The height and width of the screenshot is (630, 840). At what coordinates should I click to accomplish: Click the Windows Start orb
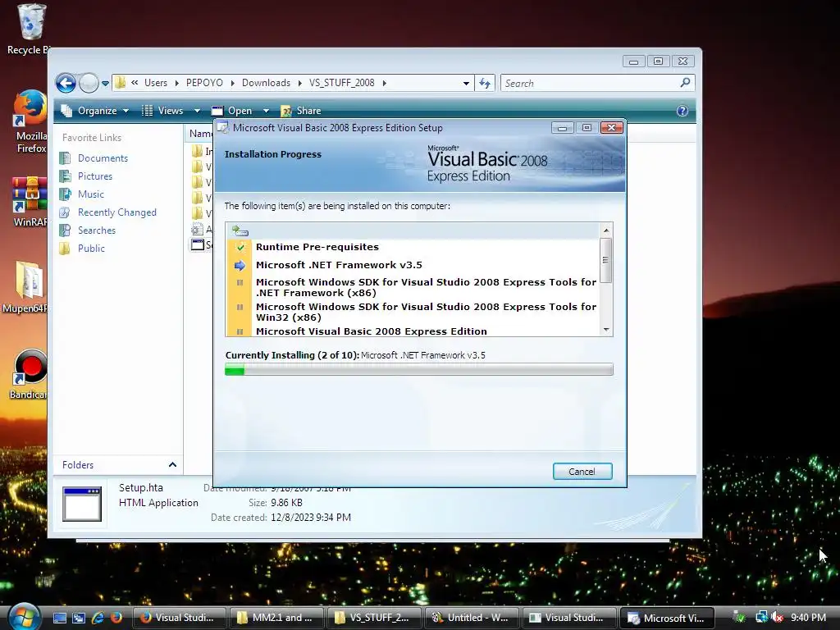(23, 617)
